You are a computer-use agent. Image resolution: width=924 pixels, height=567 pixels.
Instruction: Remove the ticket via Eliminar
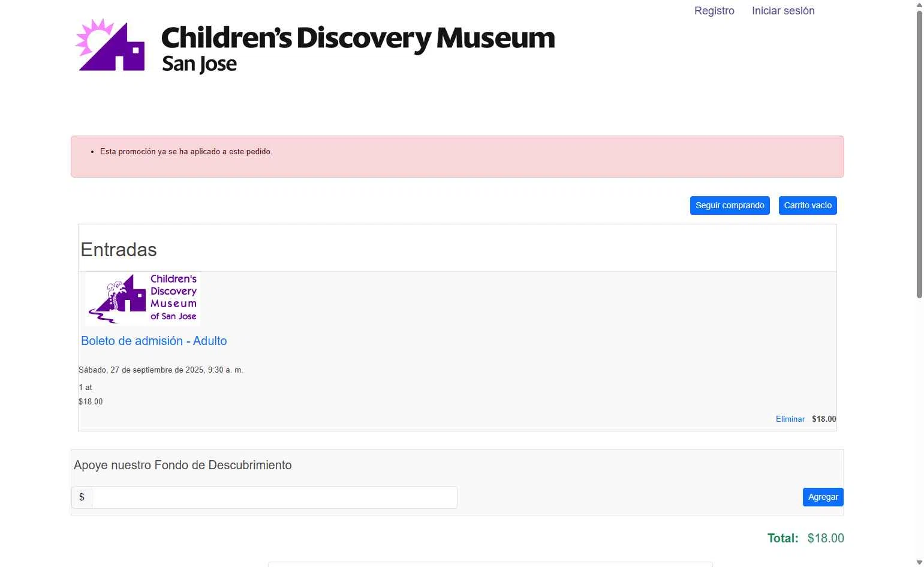coord(790,419)
